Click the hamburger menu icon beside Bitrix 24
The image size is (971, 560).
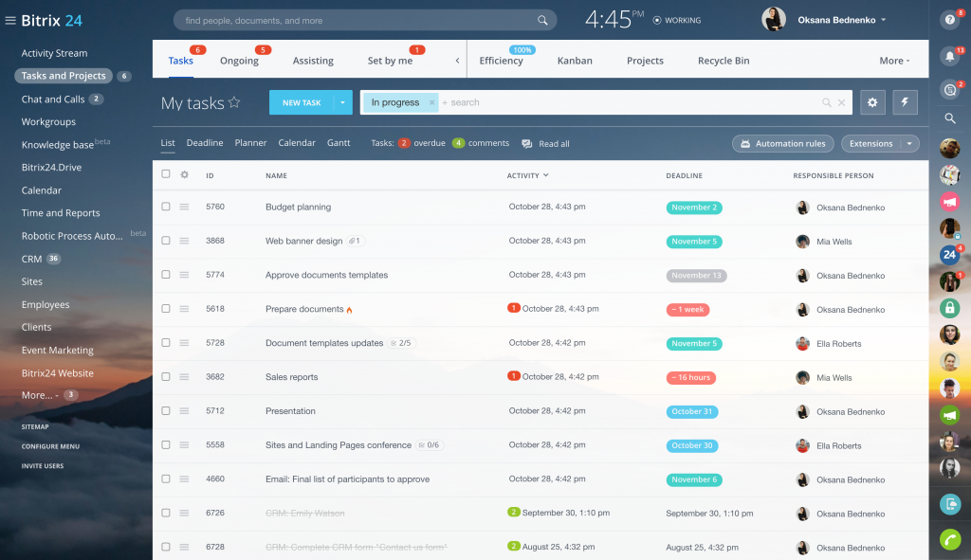pyautogui.click(x=10, y=20)
